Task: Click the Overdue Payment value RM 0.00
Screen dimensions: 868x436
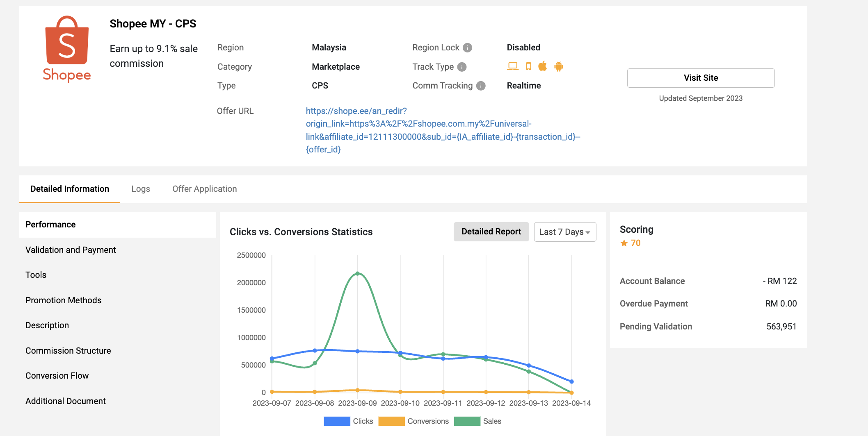Action: point(781,304)
